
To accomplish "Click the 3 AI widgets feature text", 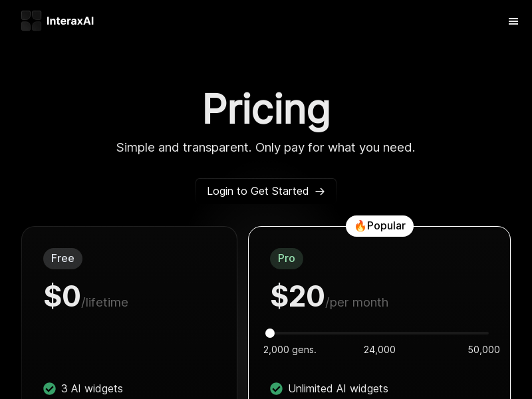I will [x=92, y=389].
